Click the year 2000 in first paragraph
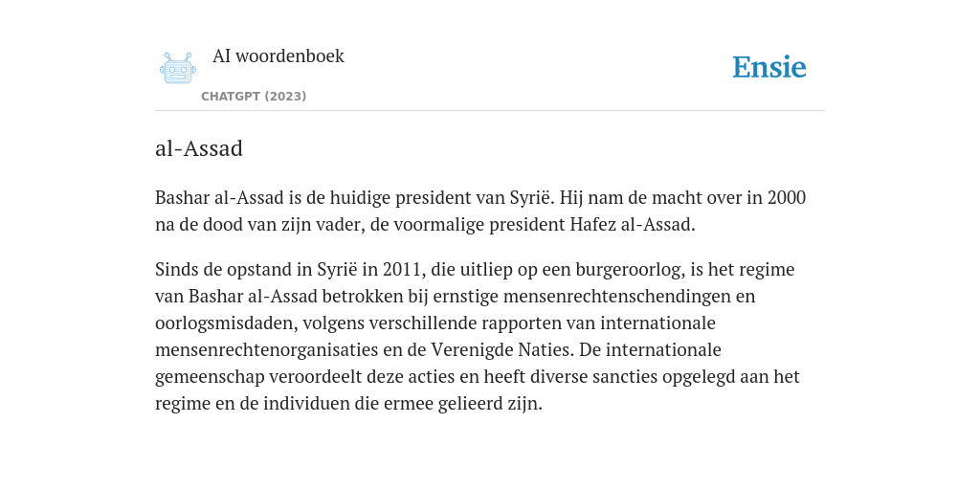Screen dimensions: 980x490 pos(787,197)
